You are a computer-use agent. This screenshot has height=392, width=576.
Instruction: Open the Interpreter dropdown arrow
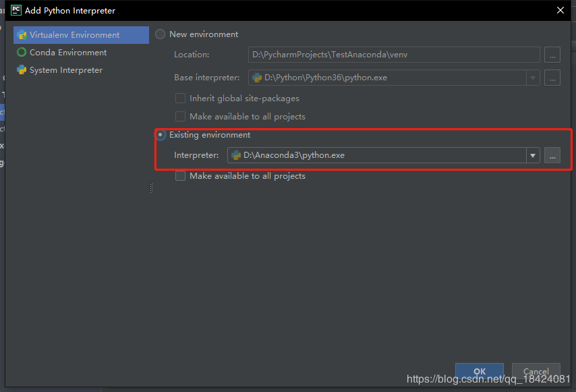[x=533, y=155]
